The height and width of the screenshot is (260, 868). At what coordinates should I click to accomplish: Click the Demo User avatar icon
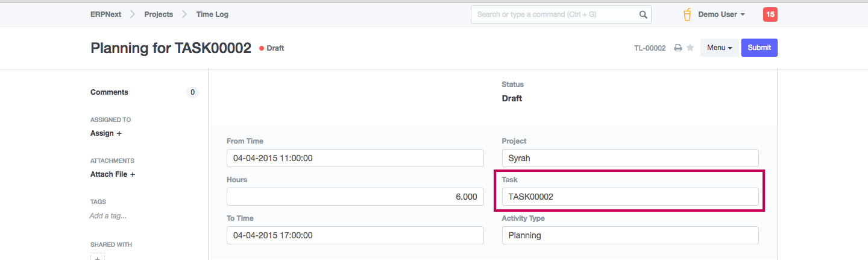point(687,14)
